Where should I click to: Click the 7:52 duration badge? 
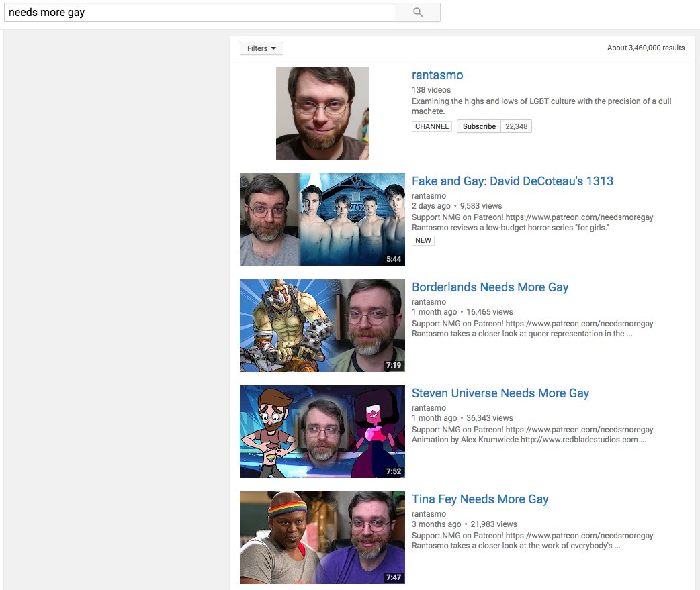(394, 471)
